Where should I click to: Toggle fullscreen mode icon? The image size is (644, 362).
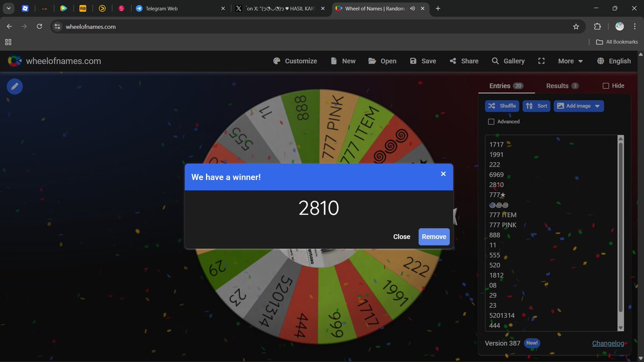tap(541, 61)
